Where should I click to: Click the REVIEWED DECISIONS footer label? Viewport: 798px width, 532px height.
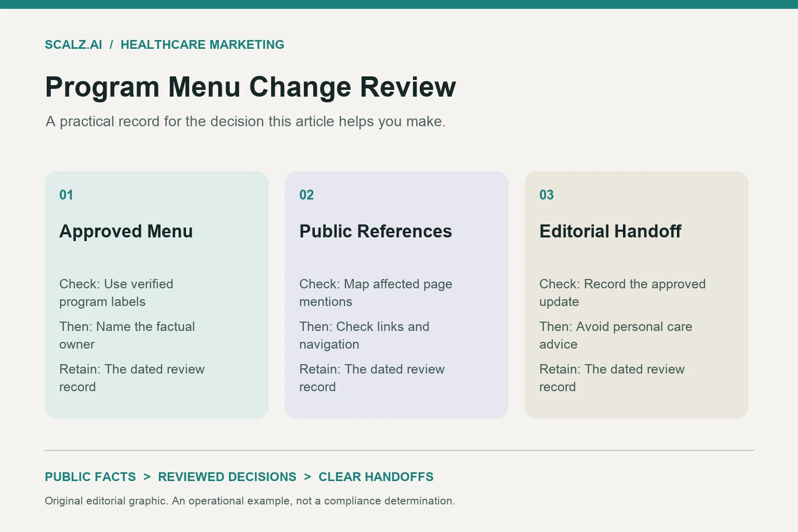coord(227,477)
